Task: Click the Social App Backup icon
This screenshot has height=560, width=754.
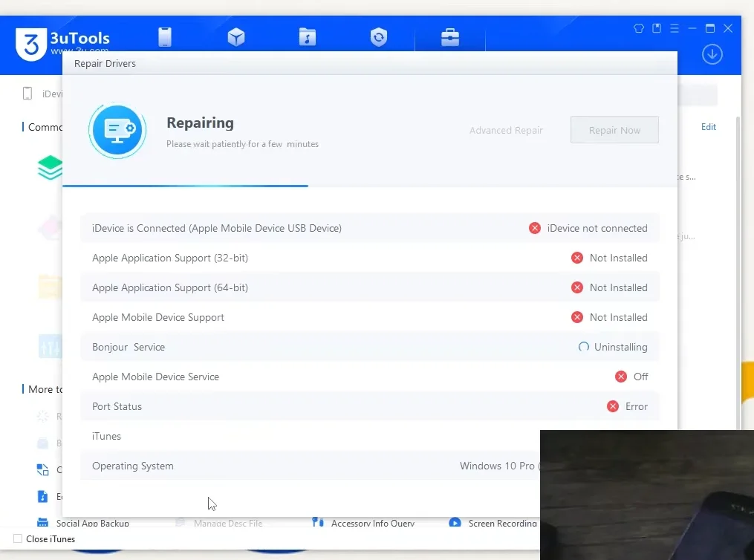Action: (x=43, y=522)
